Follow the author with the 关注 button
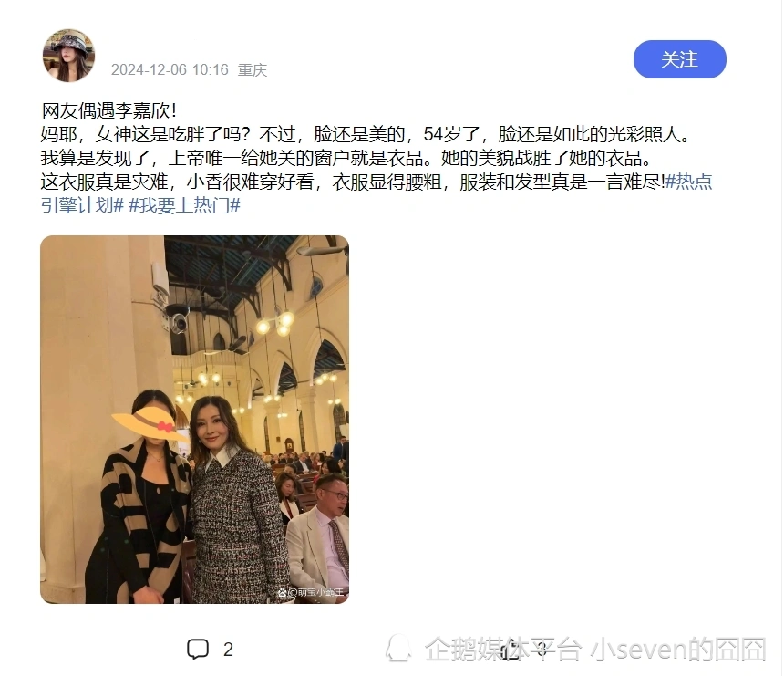784x676 pixels. 679,59
